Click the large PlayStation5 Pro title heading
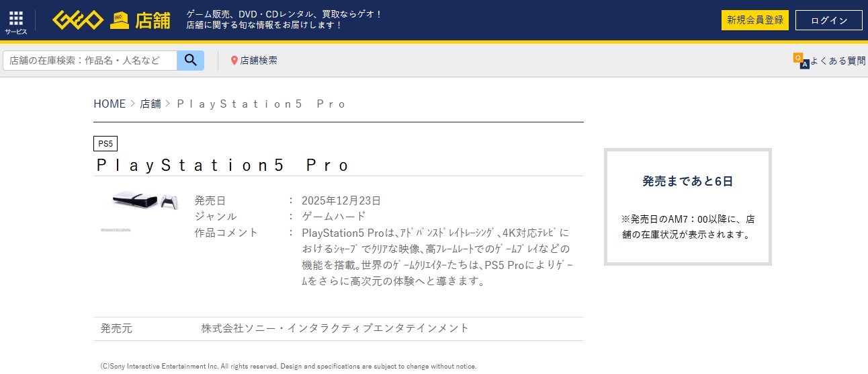Image resolution: width=868 pixels, height=374 pixels. (x=223, y=165)
